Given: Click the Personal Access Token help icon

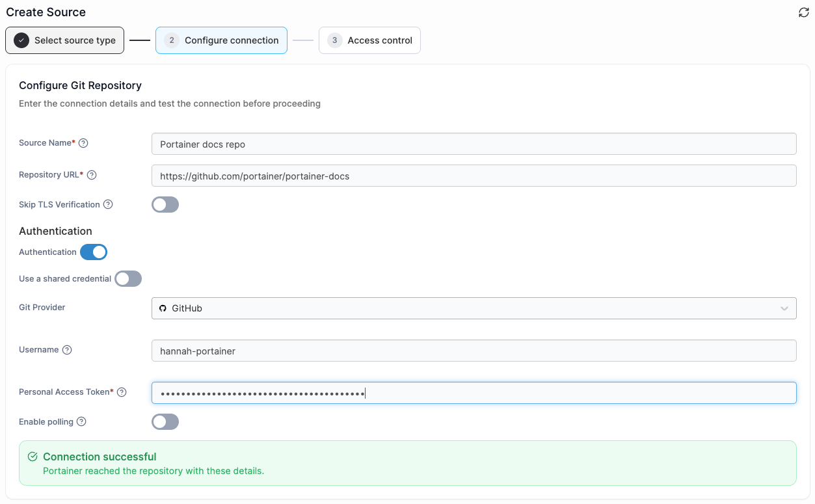Looking at the screenshot, I should [x=122, y=392].
